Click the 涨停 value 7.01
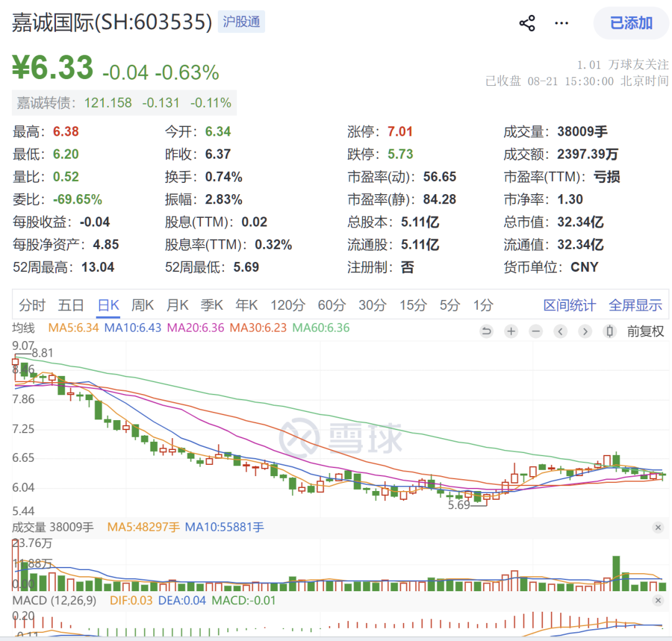 [x=400, y=131]
